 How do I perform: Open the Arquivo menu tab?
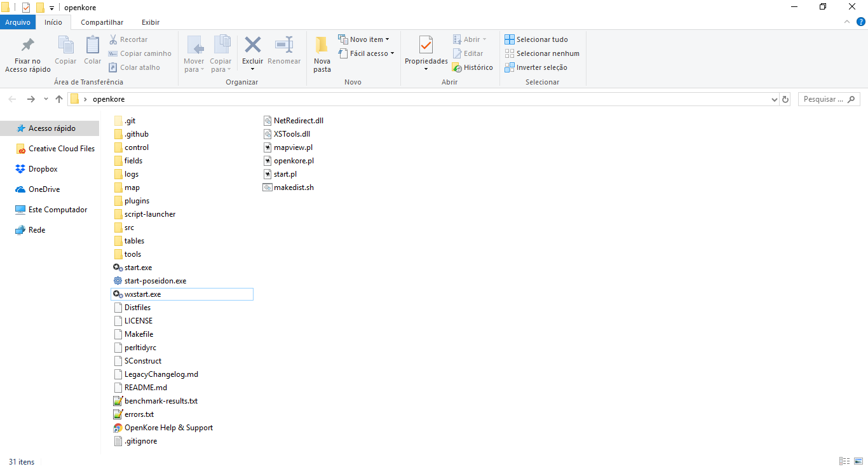[x=18, y=22]
